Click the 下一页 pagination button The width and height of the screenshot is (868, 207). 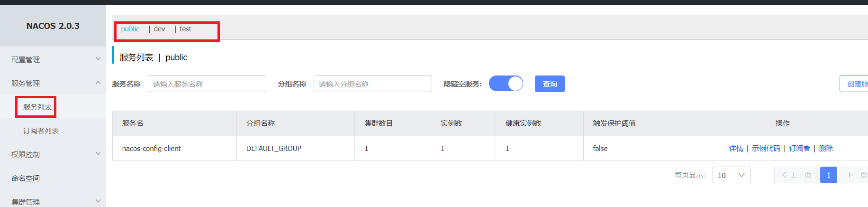pos(854,175)
